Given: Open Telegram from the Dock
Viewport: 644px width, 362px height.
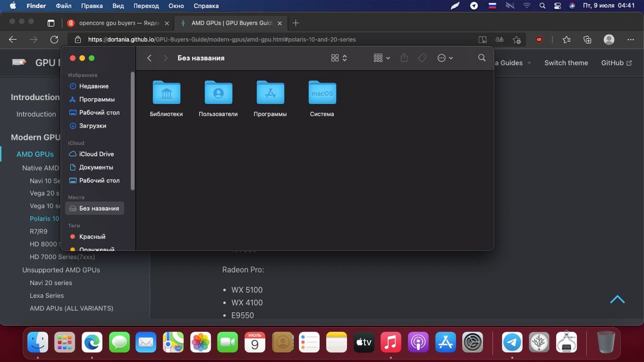Looking at the screenshot, I should coord(512,342).
